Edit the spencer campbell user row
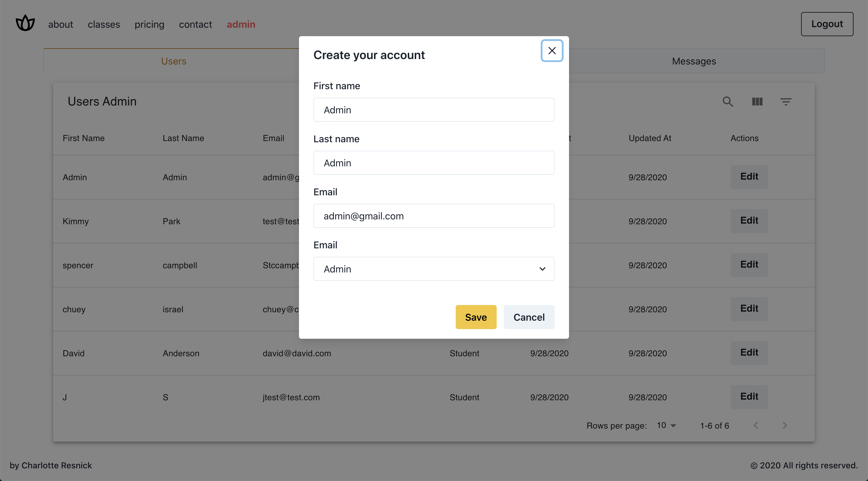Viewport: 868px width, 481px height. 749,265
